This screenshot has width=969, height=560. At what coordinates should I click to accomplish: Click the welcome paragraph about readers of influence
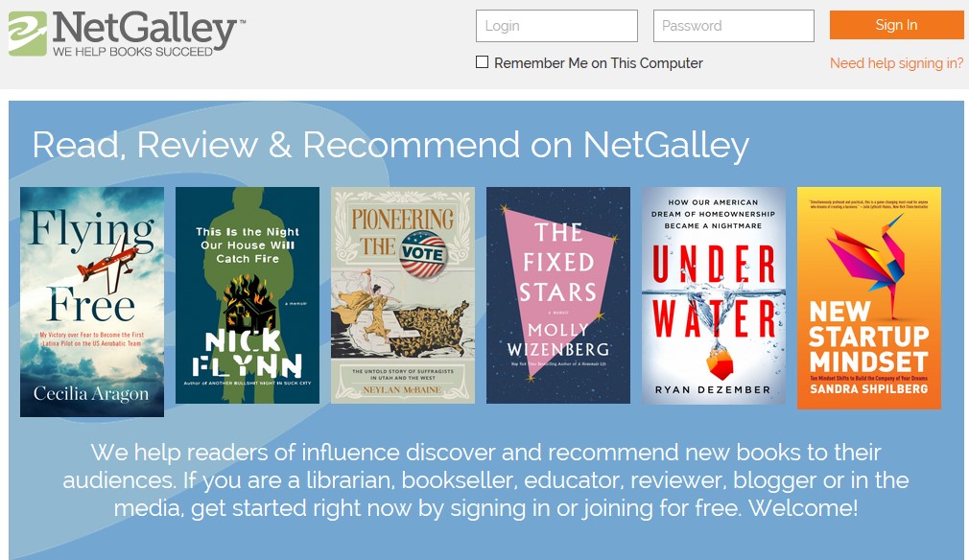(x=485, y=479)
